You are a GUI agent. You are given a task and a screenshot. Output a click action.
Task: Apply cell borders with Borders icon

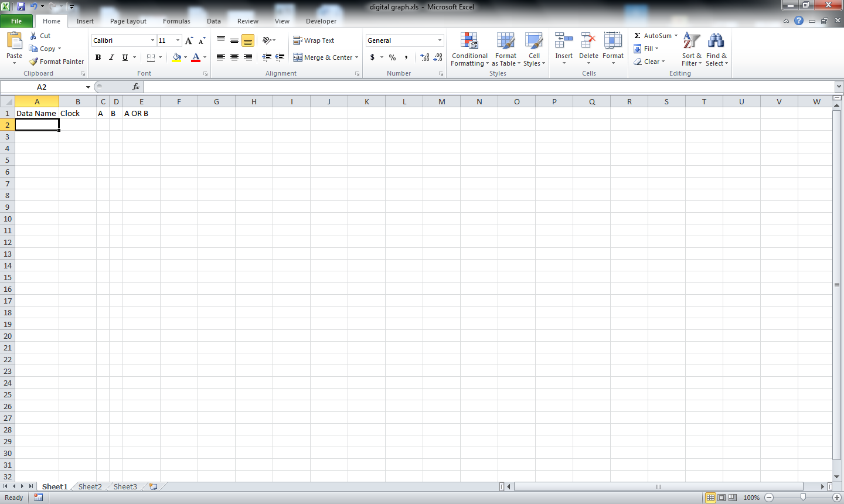pyautogui.click(x=151, y=57)
